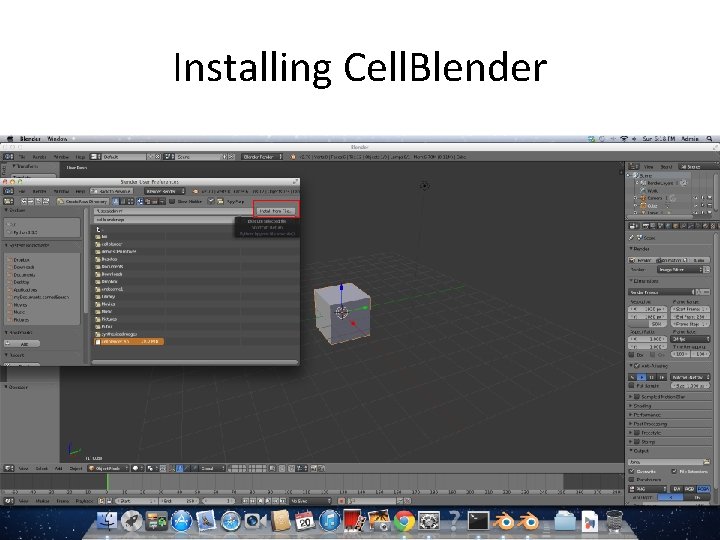Expand the Performance panel
This screenshot has height=540, width=720.
(631, 415)
